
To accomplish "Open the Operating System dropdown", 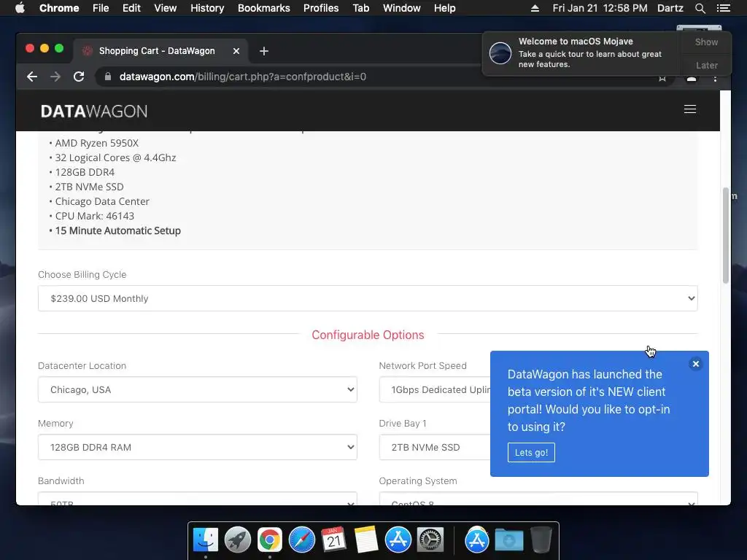I will pyautogui.click(x=538, y=499).
